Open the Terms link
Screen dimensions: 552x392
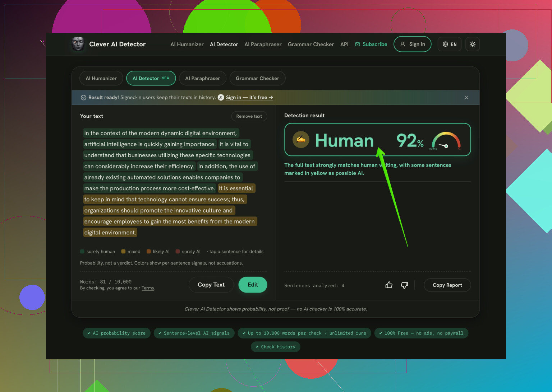point(148,288)
